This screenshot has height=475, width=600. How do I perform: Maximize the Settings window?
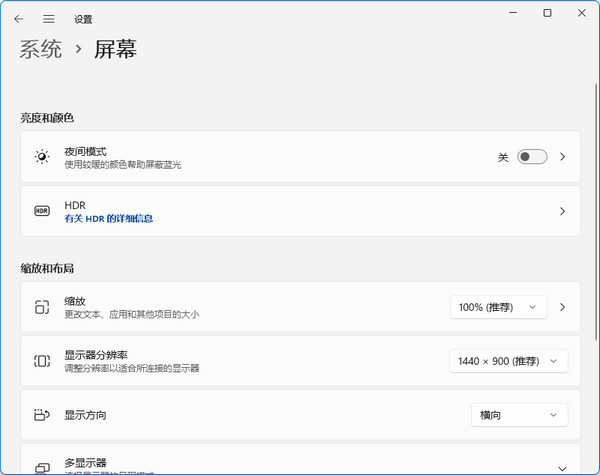(547, 13)
